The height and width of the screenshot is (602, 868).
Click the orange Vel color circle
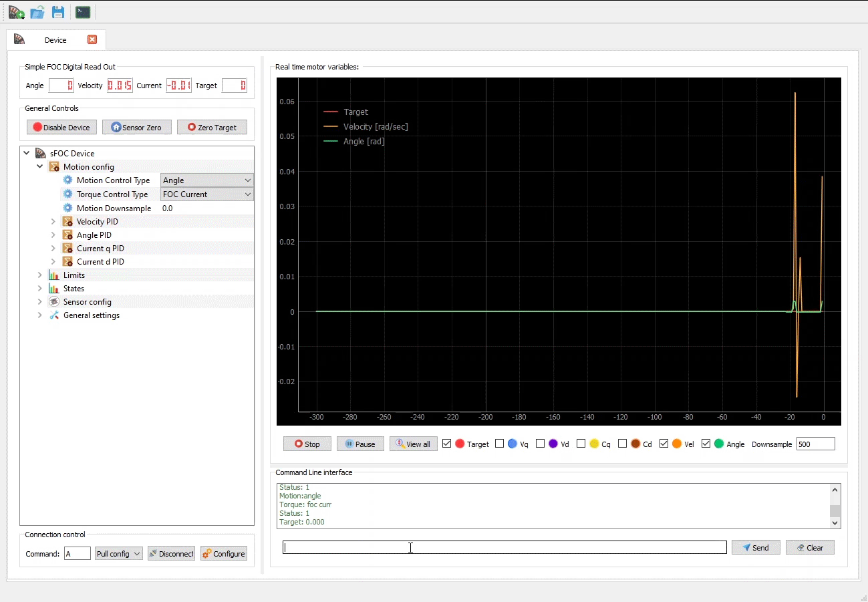677,444
